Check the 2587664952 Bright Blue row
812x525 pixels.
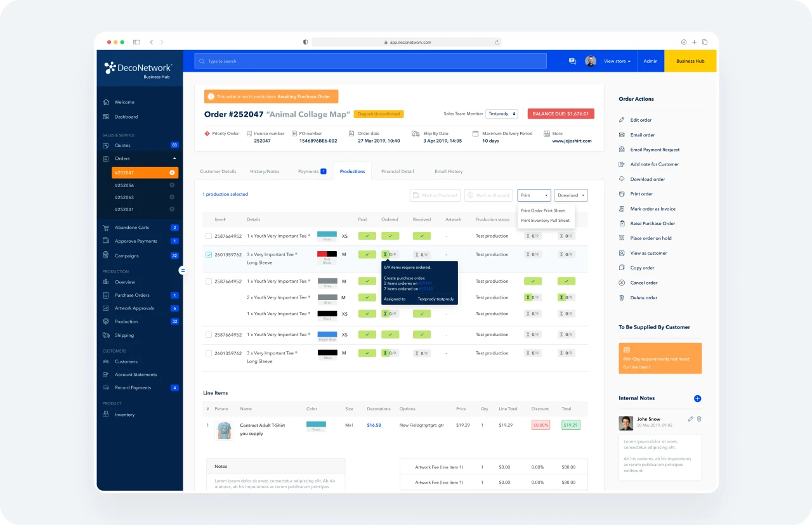tap(209, 335)
